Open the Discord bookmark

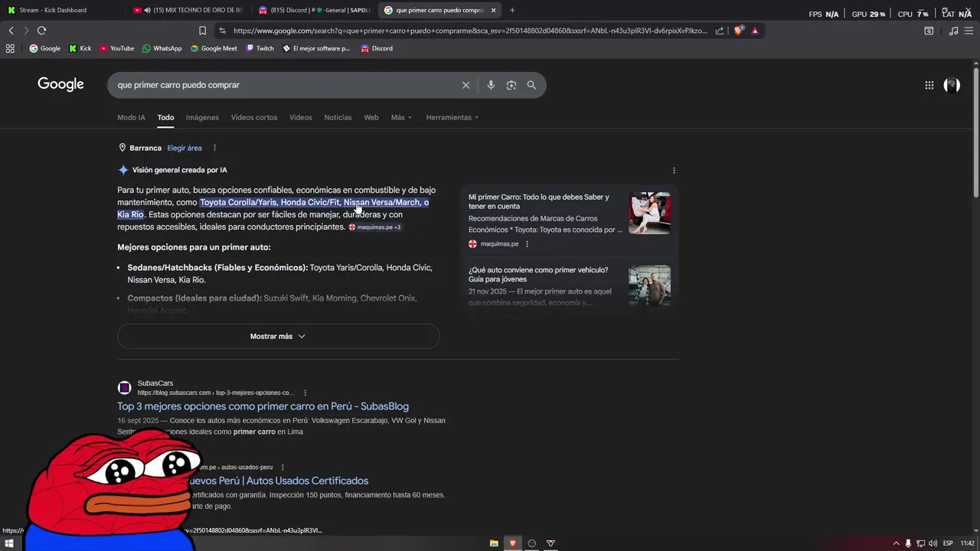point(376,48)
